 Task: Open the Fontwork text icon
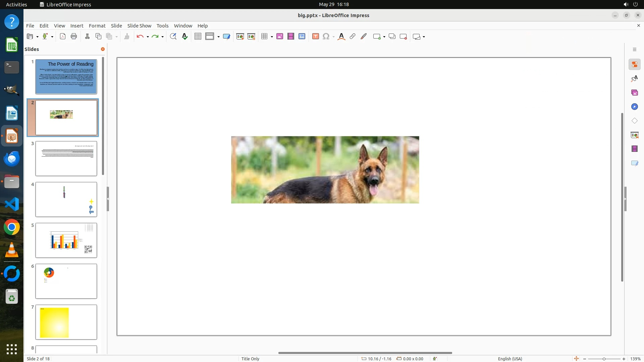[x=341, y=37]
